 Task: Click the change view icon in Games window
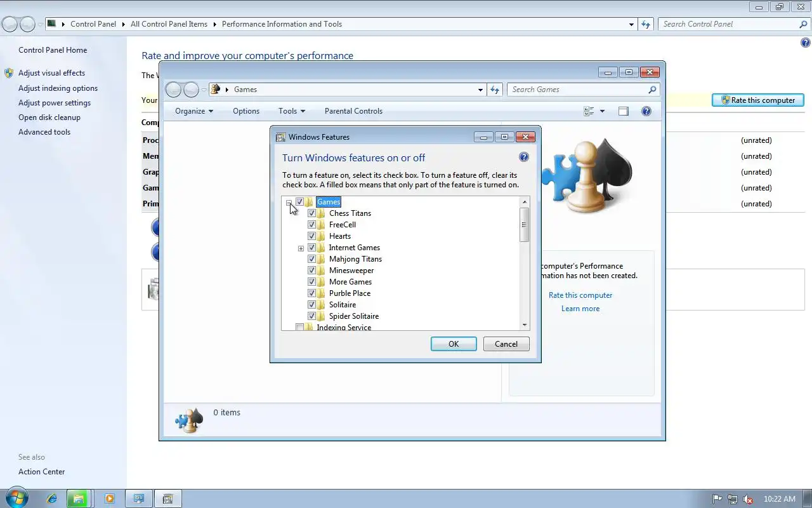coord(589,111)
